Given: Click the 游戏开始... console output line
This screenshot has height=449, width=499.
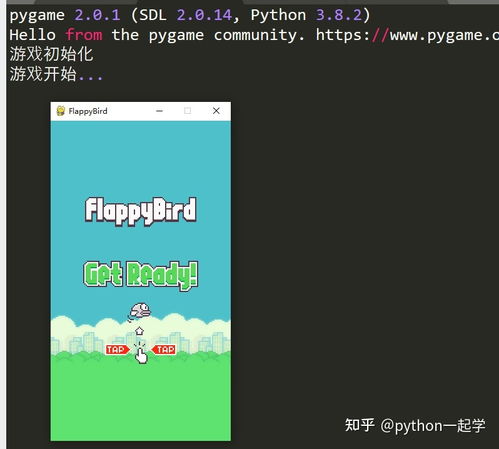Looking at the screenshot, I should [x=56, y=74].
